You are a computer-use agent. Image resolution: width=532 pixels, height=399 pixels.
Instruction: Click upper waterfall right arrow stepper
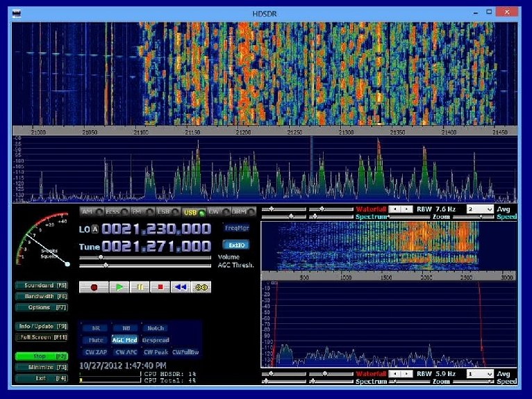click(406, 209)
